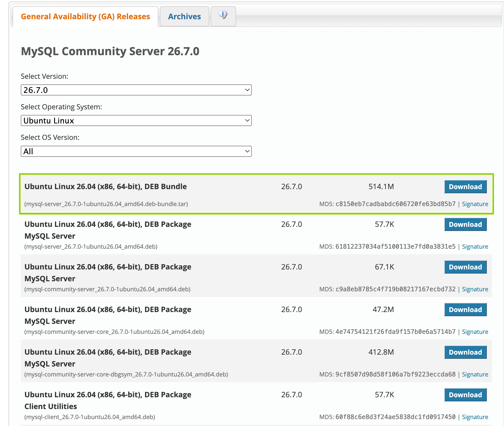This screenshot has width=504, height=426.
Task: Click the 67.1K file size
Action: coord(384,267)
